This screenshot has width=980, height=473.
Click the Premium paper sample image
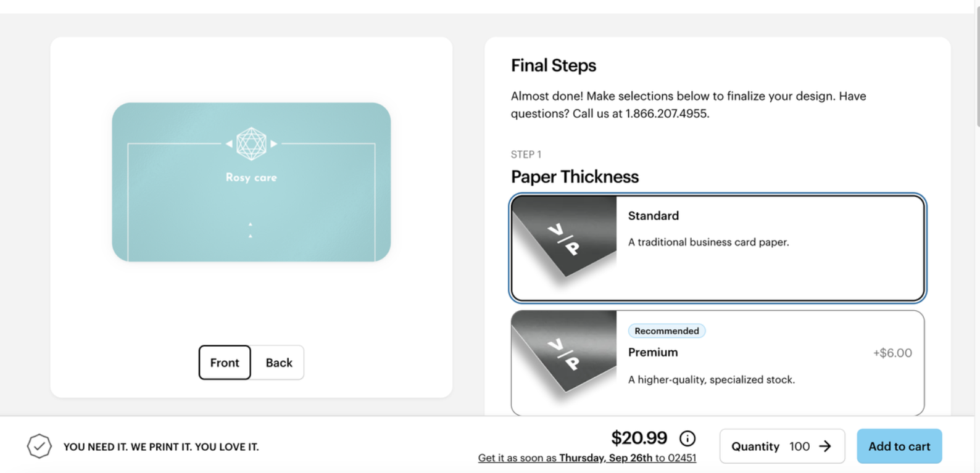(564, 362)
